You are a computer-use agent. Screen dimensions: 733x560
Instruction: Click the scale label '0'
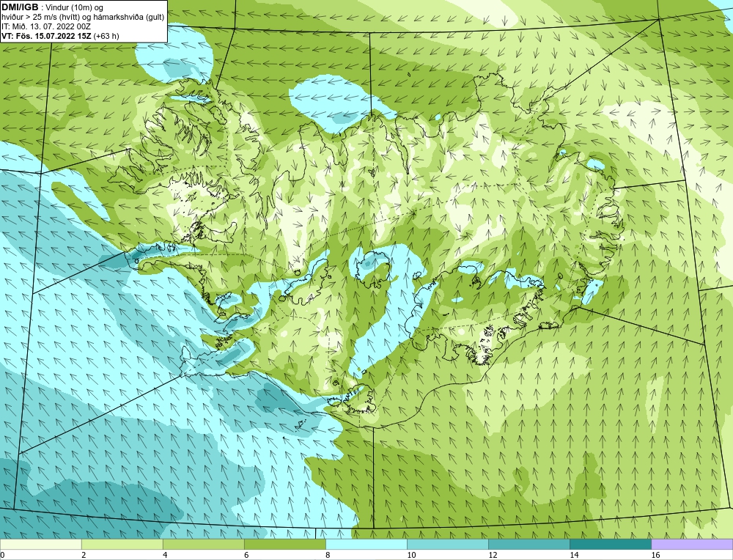click(x=2, y=555)
